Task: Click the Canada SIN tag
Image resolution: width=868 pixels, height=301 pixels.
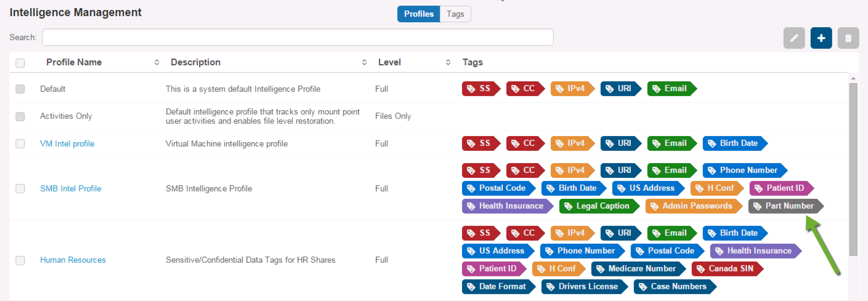Action: pos(726,269)
